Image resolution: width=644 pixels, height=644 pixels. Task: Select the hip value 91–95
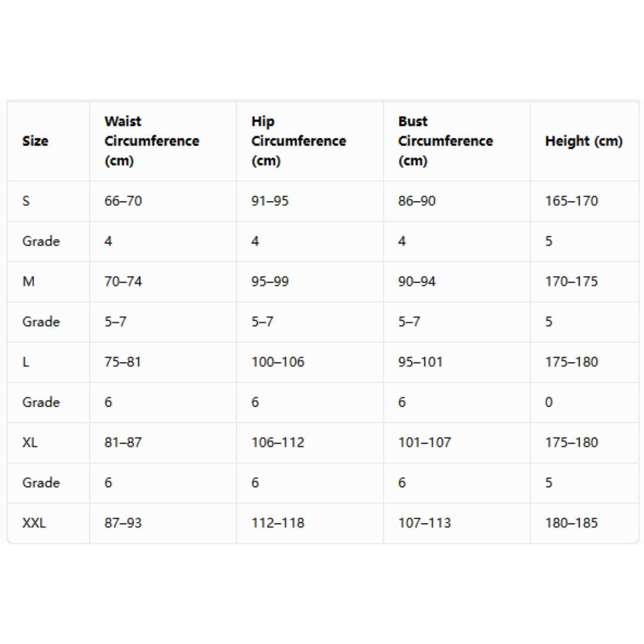click(270, 201)
